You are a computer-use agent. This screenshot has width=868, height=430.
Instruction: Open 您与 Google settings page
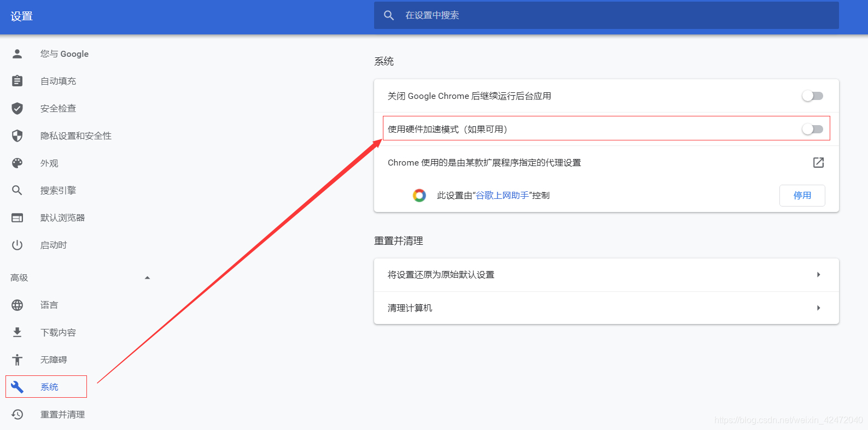(x=65, y=54)
